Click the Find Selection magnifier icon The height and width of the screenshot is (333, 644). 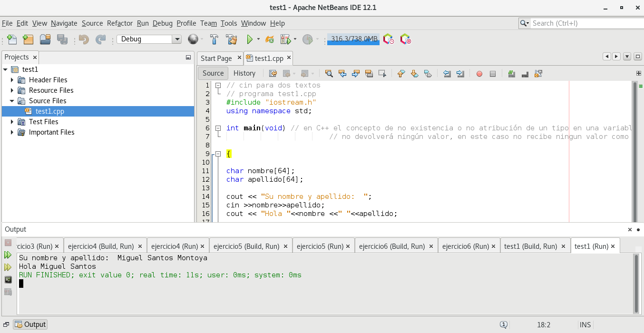pyautogui.click(x=329, y=74)
